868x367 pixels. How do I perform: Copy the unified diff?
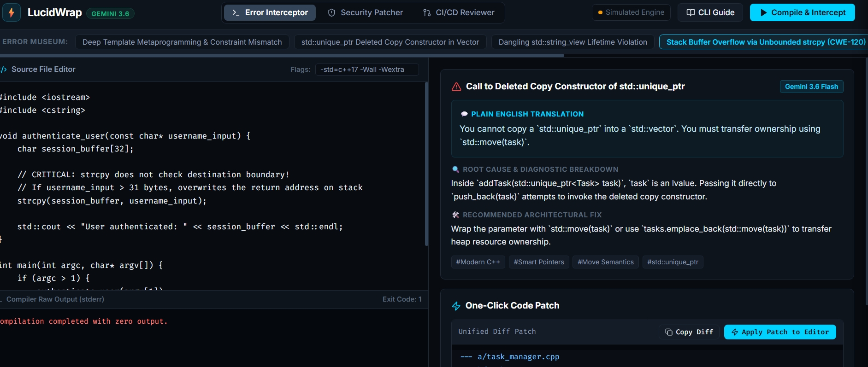tap(690, 332)
